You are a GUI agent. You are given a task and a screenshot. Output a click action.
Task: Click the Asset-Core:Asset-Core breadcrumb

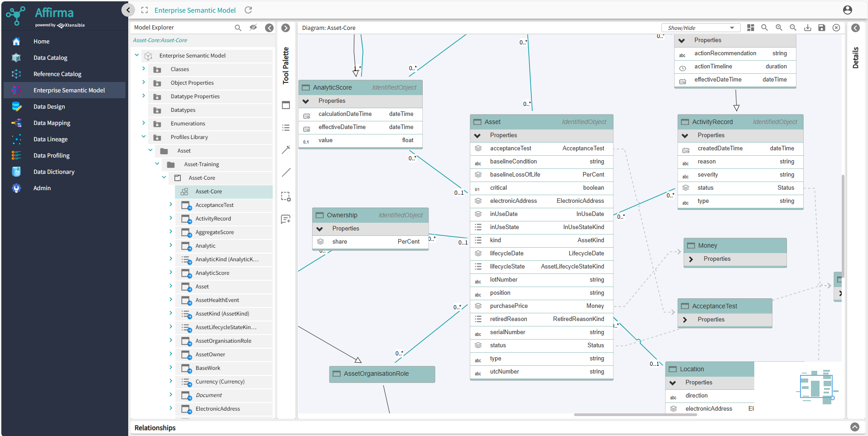pyautogui.click(x=160, y=40)
